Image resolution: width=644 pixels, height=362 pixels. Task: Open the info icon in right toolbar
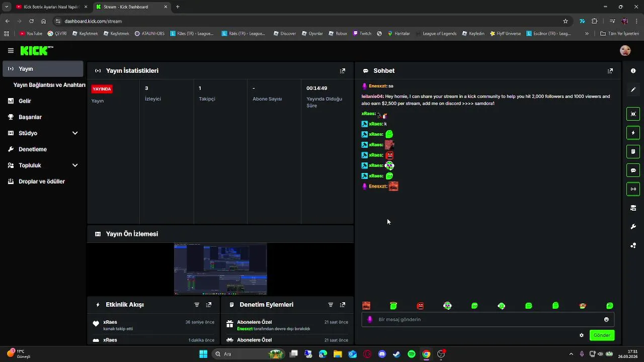pos(633,71)
